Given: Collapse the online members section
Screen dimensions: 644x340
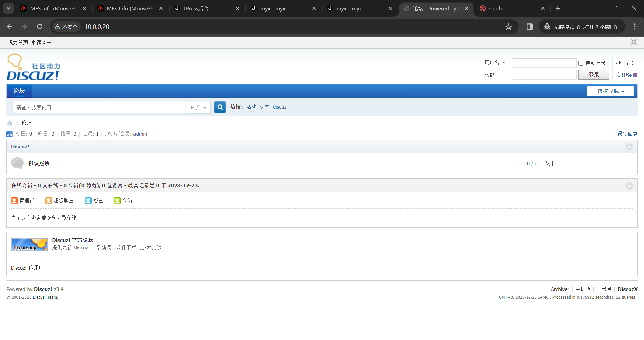Looking at the screenshot, I should 629,186.
